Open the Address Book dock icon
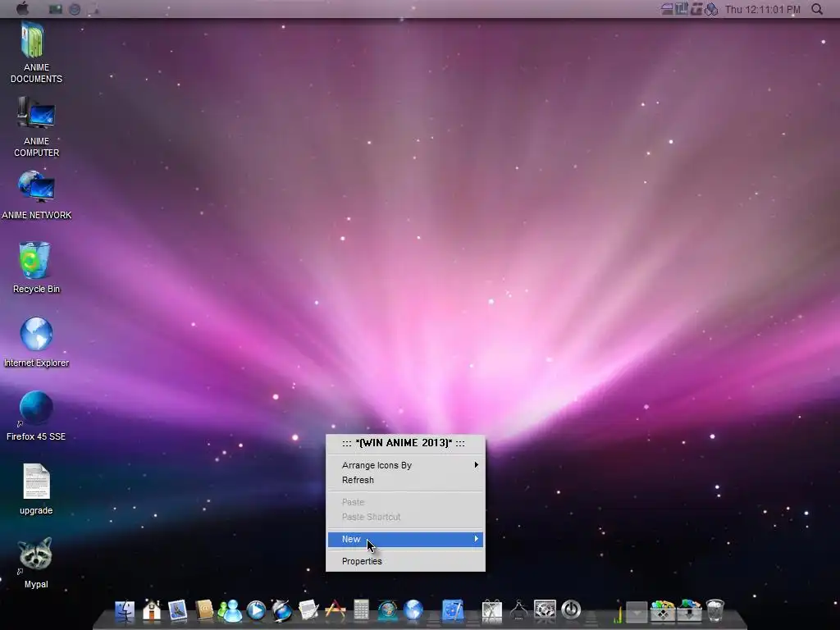This screenshot has width=840, height=630. coord(204,610)
